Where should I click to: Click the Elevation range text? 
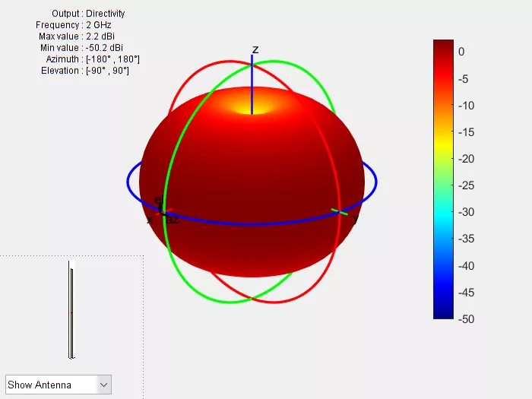tap(85, 71)
